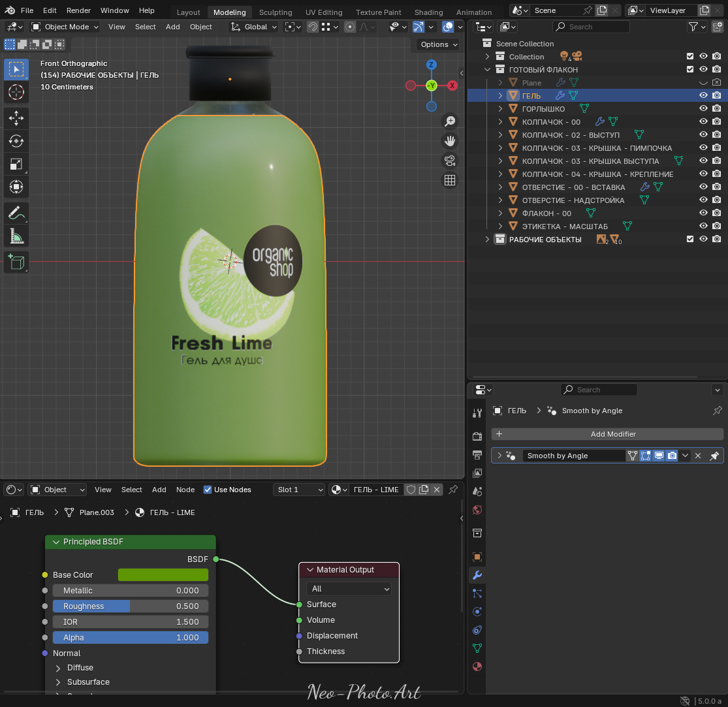Open the Render properties tab
Screen dimensions: 728x707
pyautogui.click(x=477, y=436)
